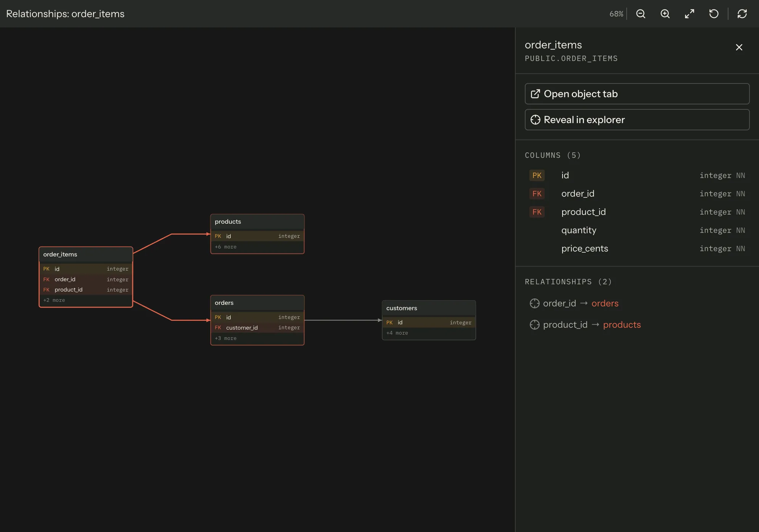
Task: Zoom out of the relationship diagram
Action: pos(641,14)
